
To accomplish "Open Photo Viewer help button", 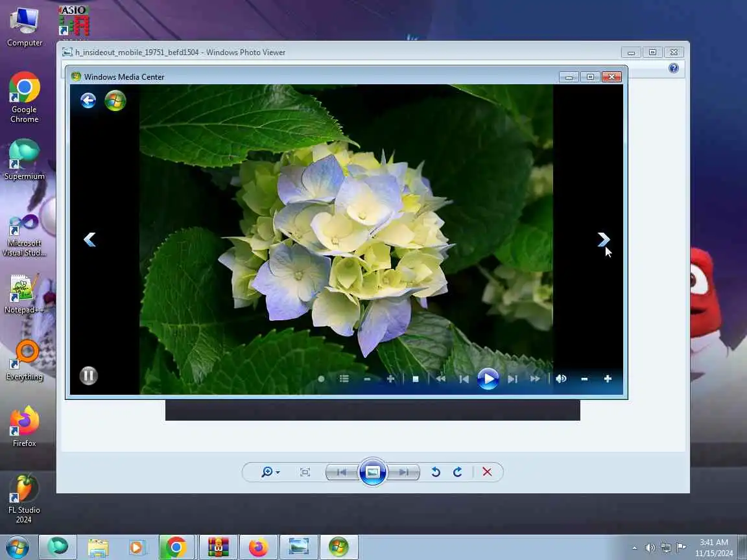I will tap(674, 68).
